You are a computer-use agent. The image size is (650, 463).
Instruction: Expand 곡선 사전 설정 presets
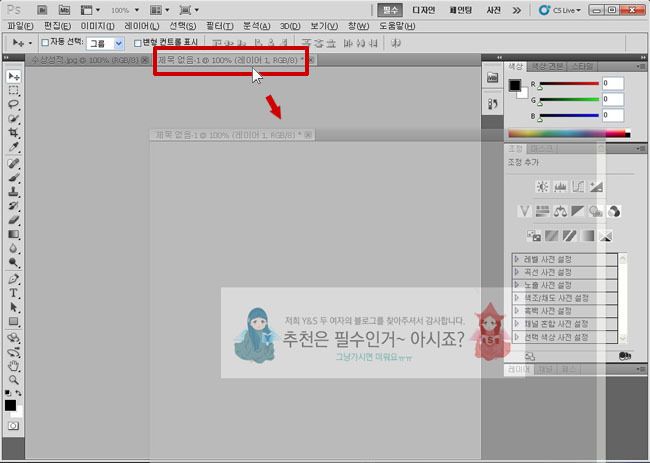pyautogui.click(x=517, y=272)
